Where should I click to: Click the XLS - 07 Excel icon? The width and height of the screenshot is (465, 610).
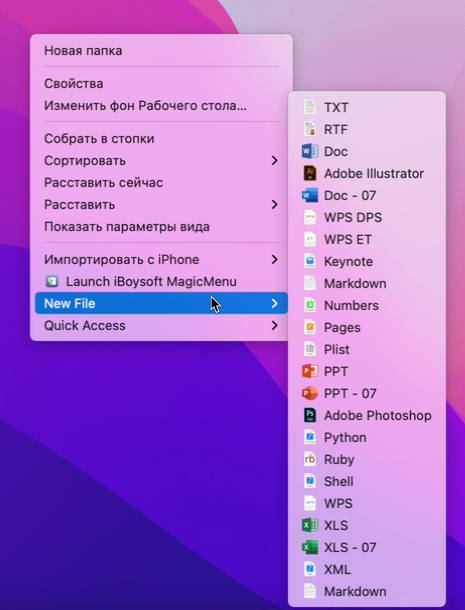pos(310,547)
